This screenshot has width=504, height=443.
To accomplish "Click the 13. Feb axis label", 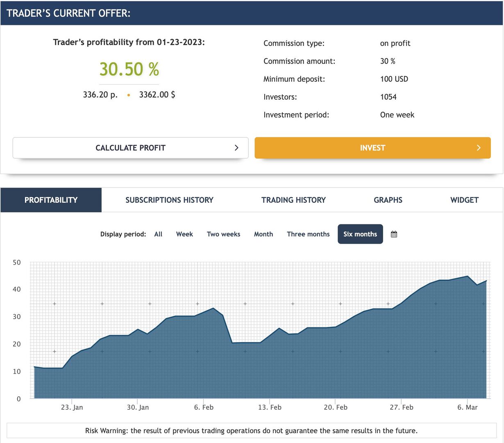I will (270, 407).
